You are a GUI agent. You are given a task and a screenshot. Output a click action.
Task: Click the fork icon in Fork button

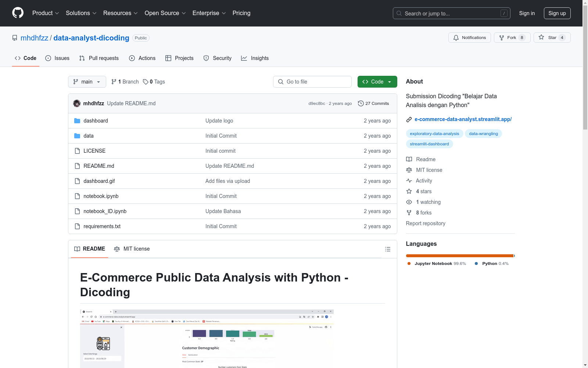pyautogui.click(x=502, y=38)
